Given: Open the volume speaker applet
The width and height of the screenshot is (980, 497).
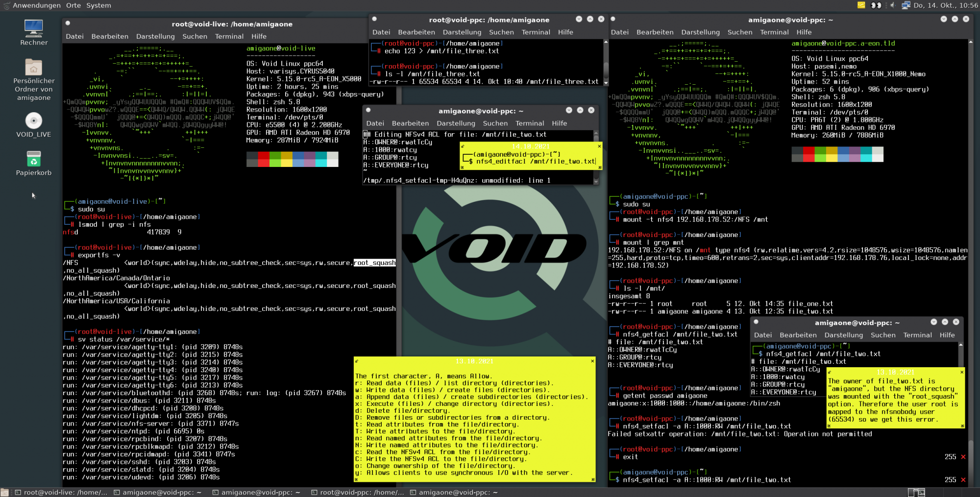Looking at the screenshot, I should click(892, 5).
